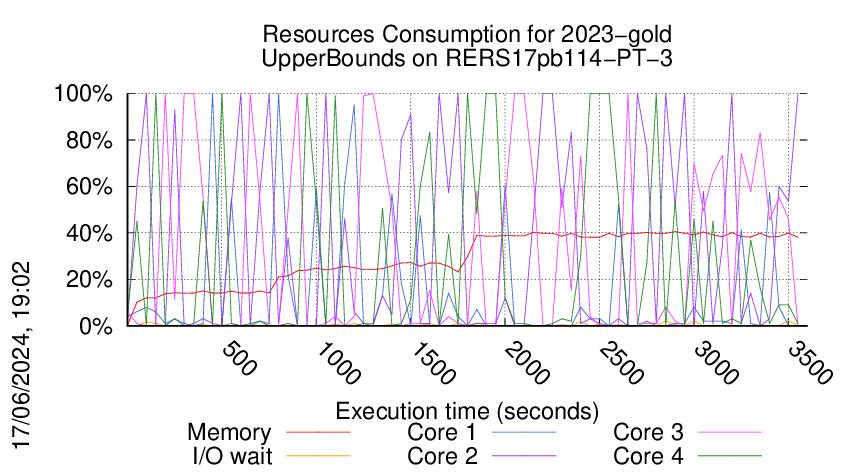Click the pink Core 3 legend line sample

(730, 433)
